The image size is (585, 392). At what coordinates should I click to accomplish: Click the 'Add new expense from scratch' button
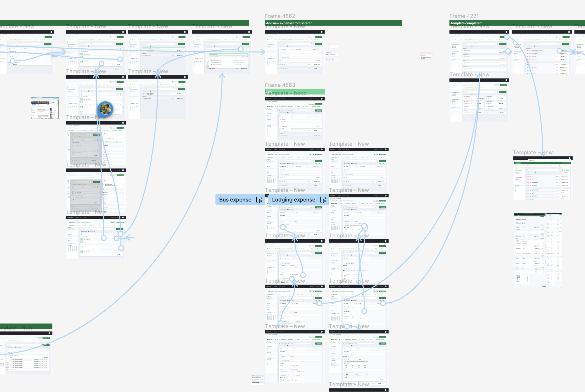[x=289, y=23]
